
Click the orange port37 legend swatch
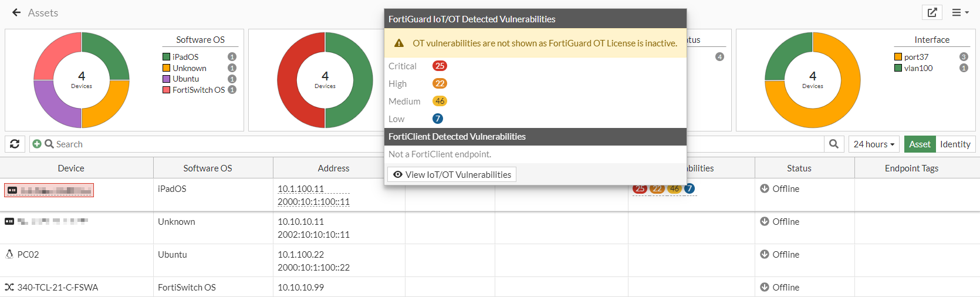(x=898, y=57)
